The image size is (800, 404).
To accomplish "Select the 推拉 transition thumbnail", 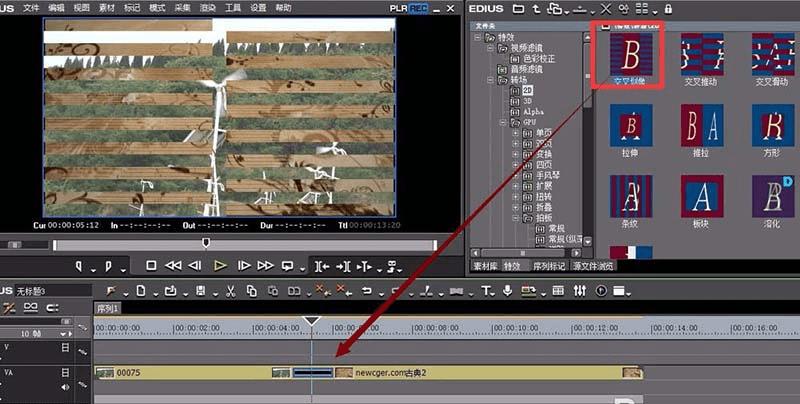I will coord(702,126).
